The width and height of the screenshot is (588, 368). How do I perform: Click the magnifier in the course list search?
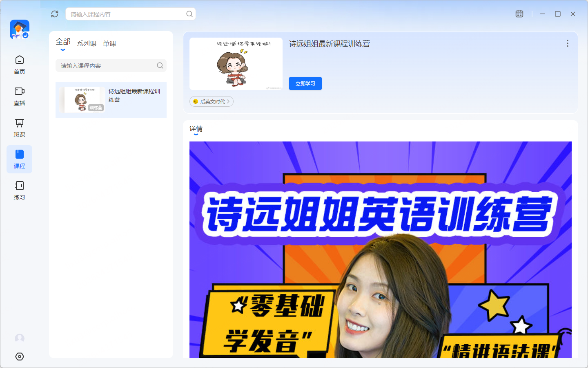(160, 65)
